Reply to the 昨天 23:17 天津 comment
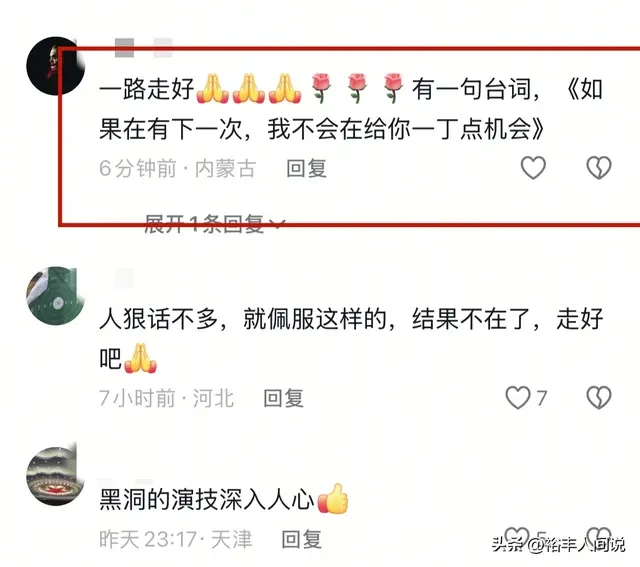Image resolution: width=640 pixels, height=567 pixels. [302, 539]
